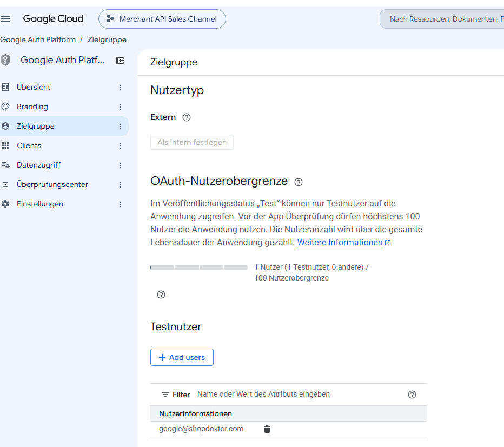Open the hamburger navigation menu
Screen dimensions: 504x447
(x=5, y=19)
